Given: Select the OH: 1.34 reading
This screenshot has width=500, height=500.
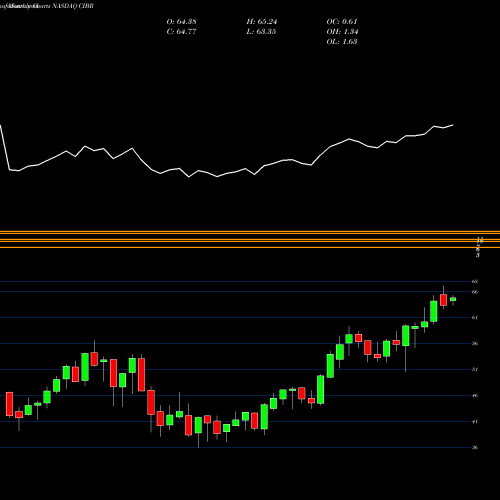Looking at the screenshot, I should [x=342, y=31].
